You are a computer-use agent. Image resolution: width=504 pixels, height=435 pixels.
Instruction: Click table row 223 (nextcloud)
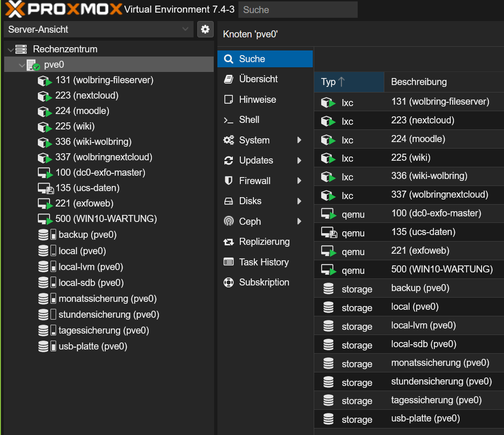(x=409, y=121)
